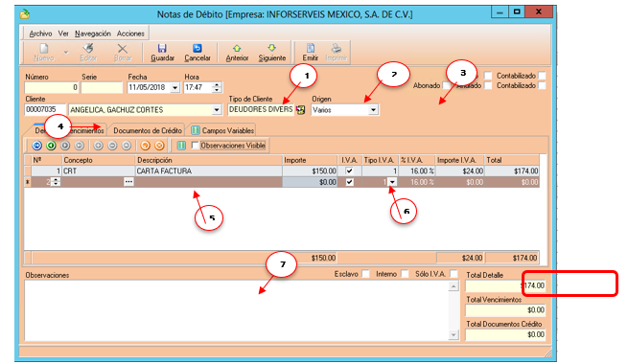This screenshot has width=628, height=364.
Task: Toggle the Esclavo checkbox
Action: (x=365, y=274)
